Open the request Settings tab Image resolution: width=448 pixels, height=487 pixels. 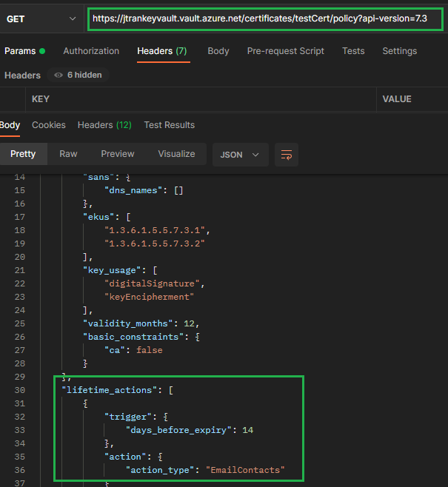tap(400, 51)
